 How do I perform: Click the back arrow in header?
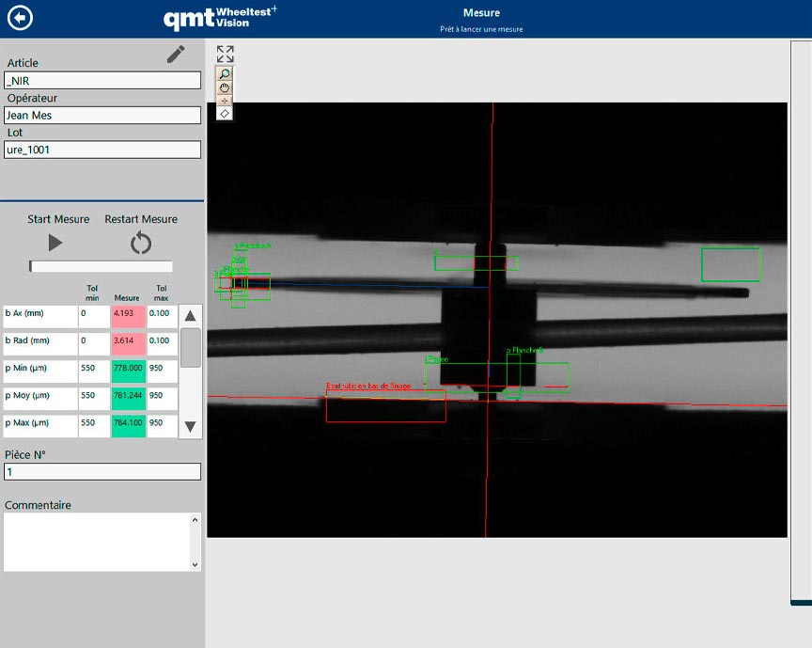point(20,18)
